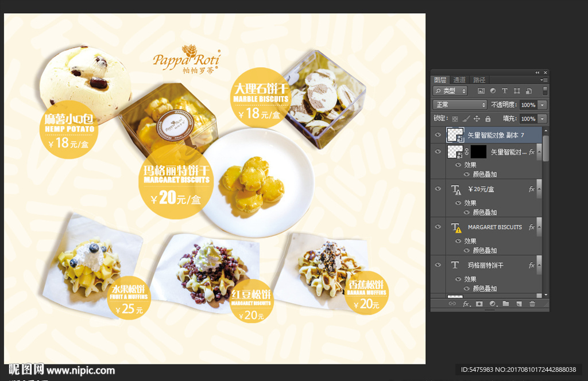Hide the masked 矢量智能对 layer
This screenshot has height=381, width=588.
(x=438, y=151)
